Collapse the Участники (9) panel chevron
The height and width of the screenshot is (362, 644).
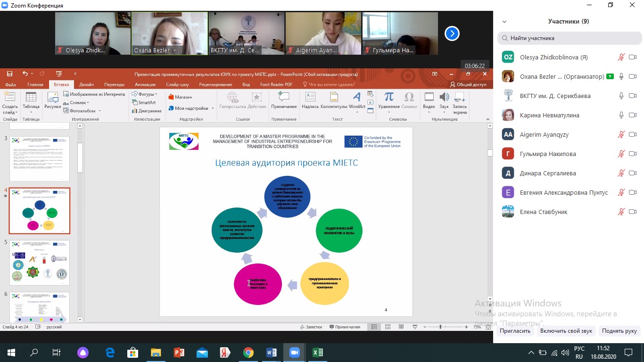coord(504,22)
